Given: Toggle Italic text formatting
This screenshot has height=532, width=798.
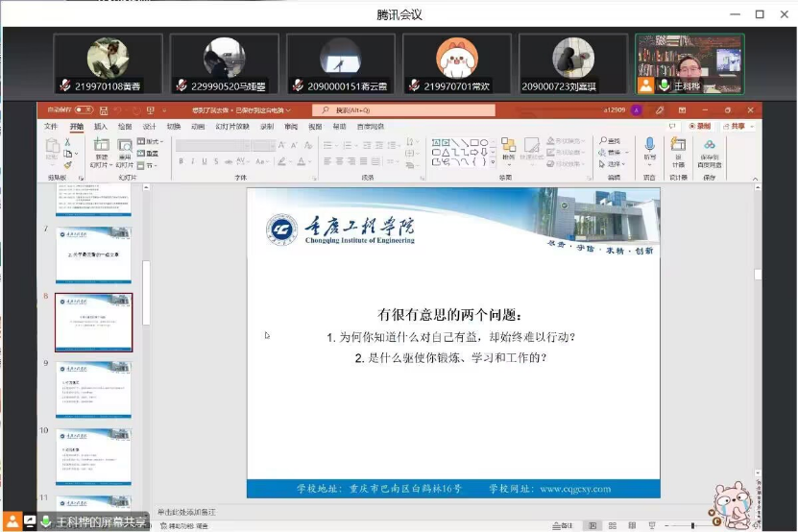Looking at the screenshot, I should point(192,161).
